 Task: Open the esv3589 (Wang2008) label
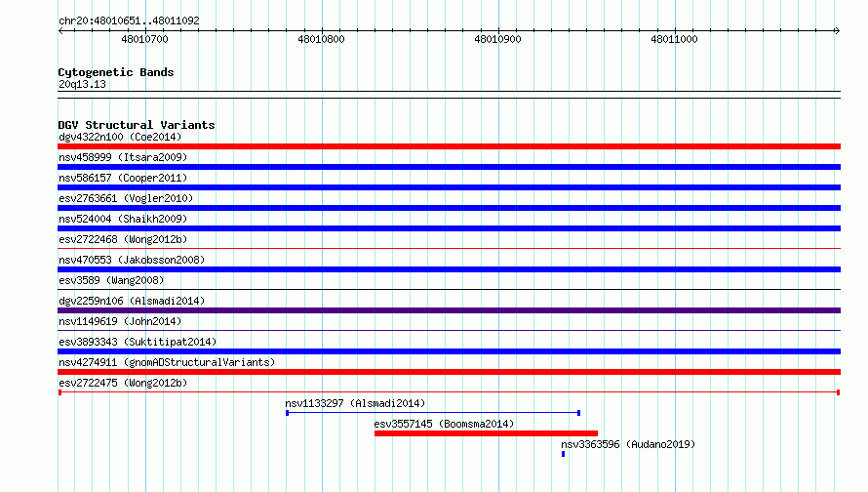[111, 280]
